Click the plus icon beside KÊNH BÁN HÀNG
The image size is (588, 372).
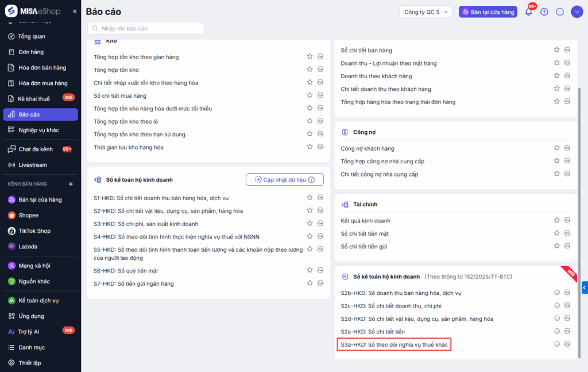point(71,184)
